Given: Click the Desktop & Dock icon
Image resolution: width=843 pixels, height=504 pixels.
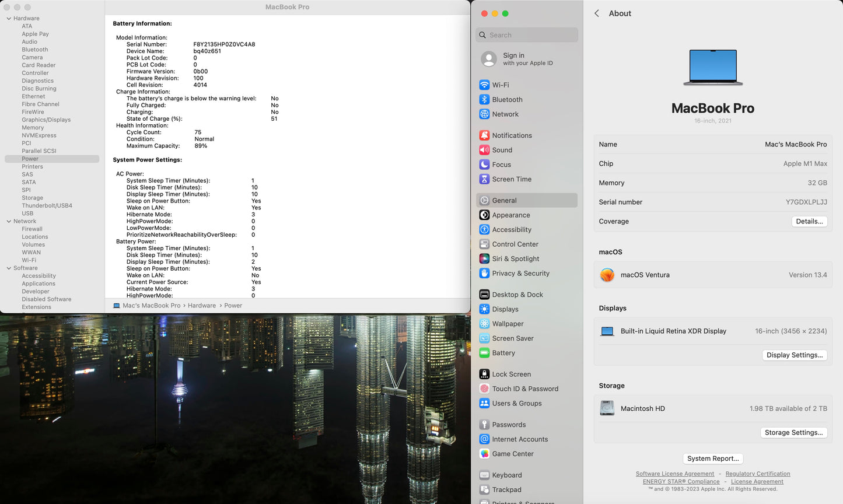Looking at the screenshot, I should click(484, 294).
